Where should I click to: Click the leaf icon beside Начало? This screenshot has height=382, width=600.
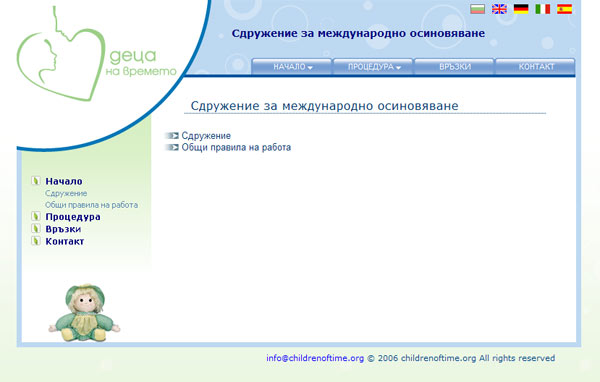click(36, 181)
